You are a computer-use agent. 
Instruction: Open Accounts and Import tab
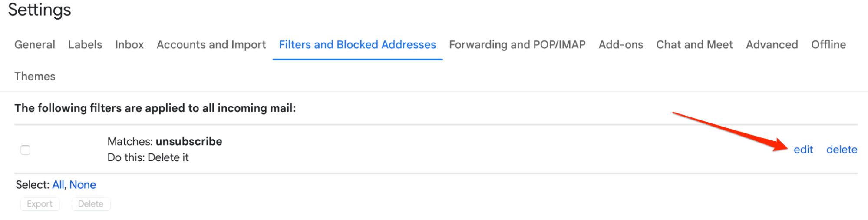coord(211,45)
